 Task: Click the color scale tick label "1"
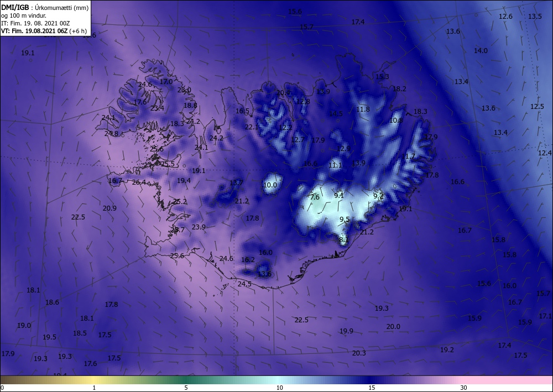tap(94, 388)
